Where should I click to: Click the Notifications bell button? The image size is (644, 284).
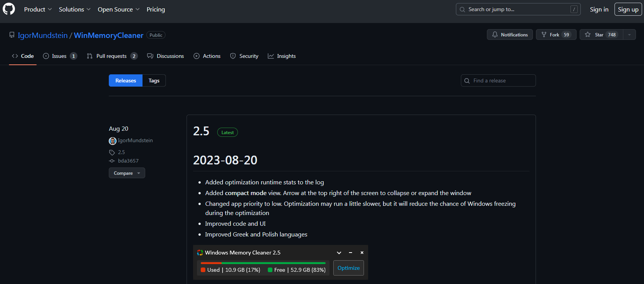(x=510, y=34)
